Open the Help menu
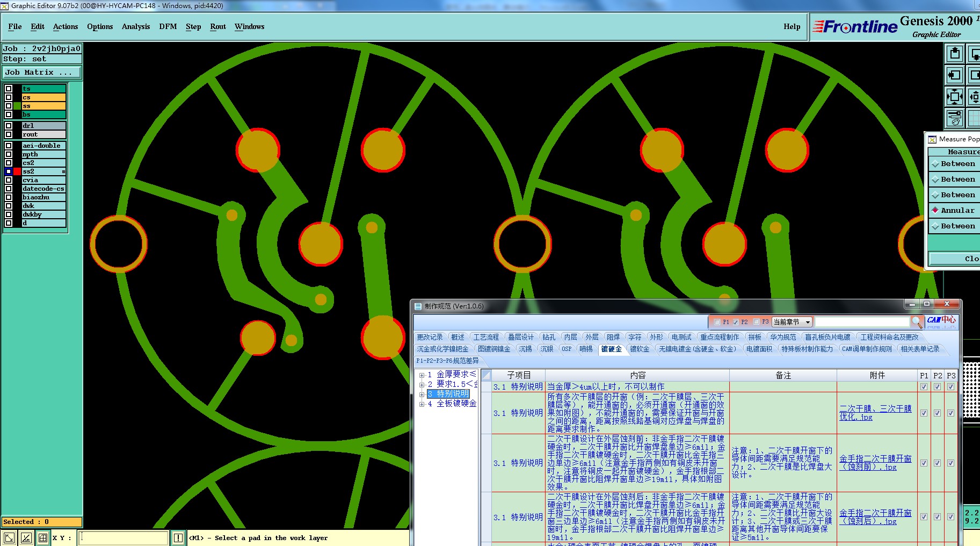The image size is (980, 546). coord(792,26)
